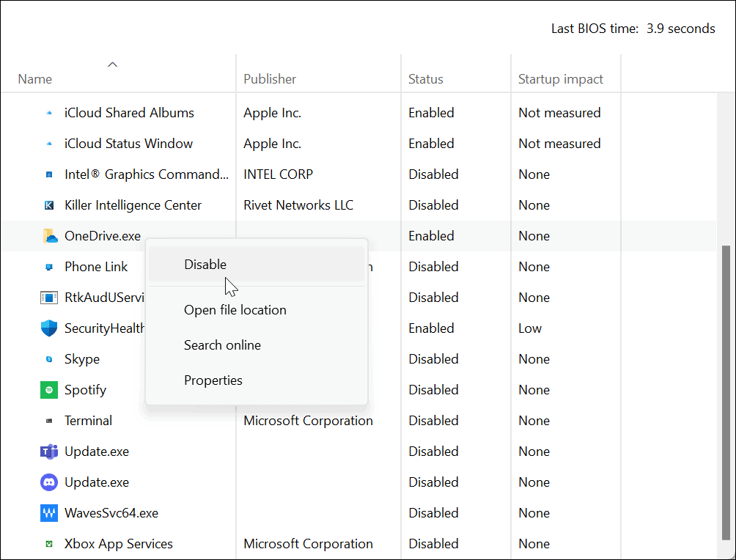Select the Terminal app icon

pyautogui.click(x=48, y=420)
